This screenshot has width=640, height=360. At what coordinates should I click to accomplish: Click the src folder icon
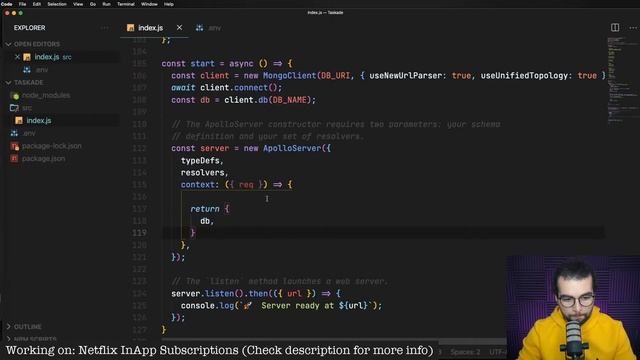tap(14, 108)
